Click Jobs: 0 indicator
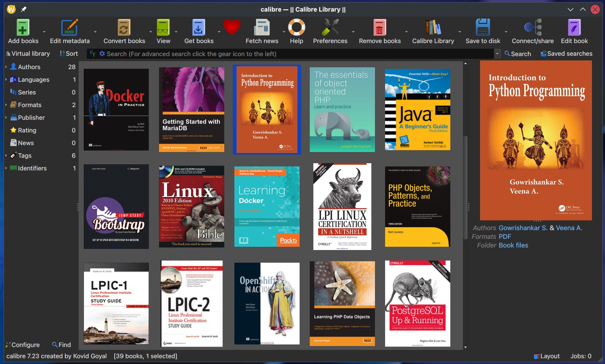Screen dimensions: 605x364 point(581,356)
